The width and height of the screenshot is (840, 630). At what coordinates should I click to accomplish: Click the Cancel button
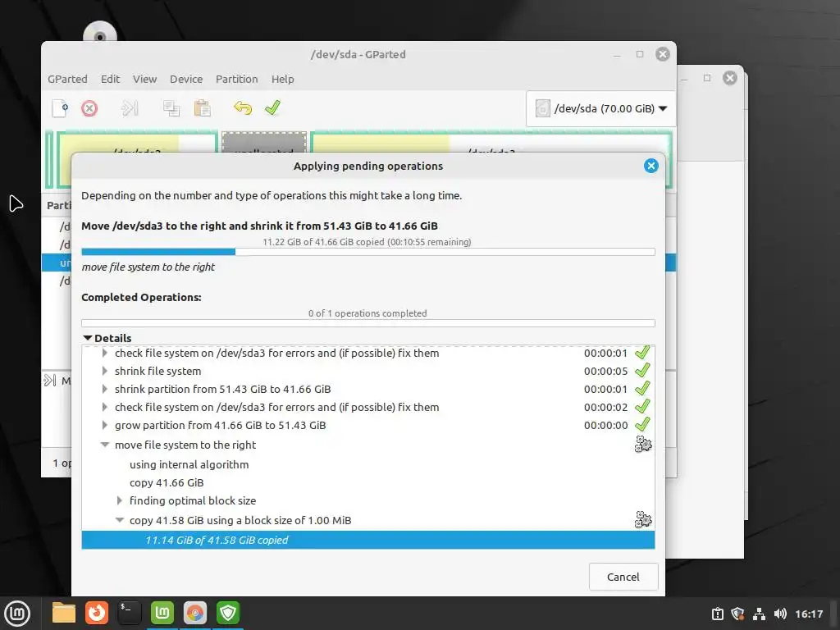(x=623, y=577)
